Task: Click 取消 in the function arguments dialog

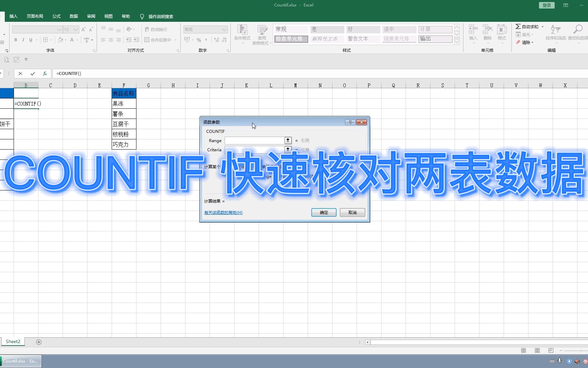Action: click(x=353, y=213)
